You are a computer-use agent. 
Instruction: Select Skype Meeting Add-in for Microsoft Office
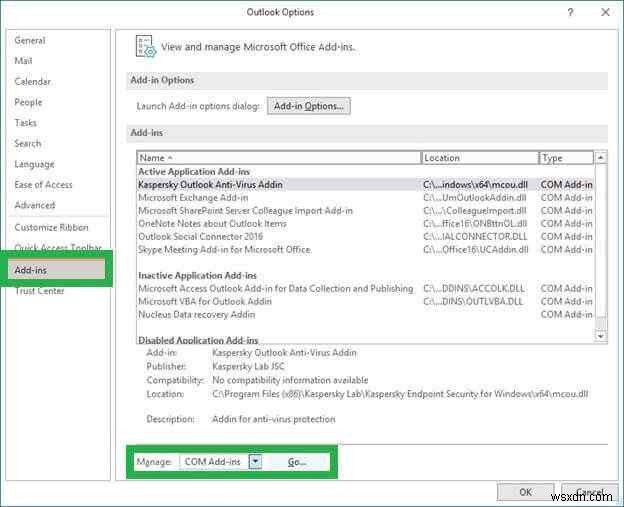click(x=365, y=250)
